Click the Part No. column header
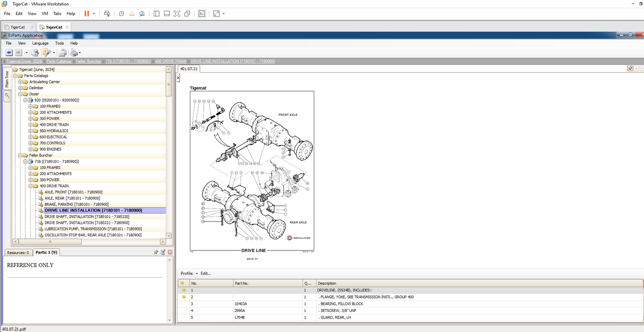644x332 pixels. pyautogui.click(x=268, y=283)
